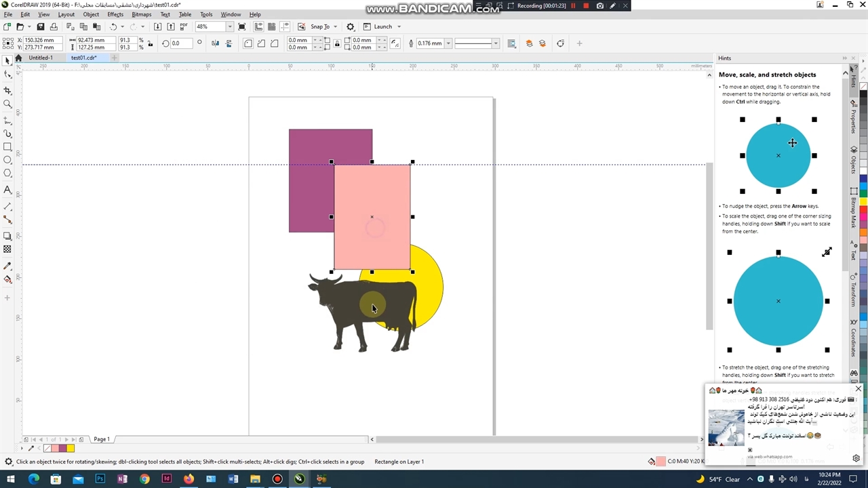The width and height of the screenshot is (868, 488).
Task: Click the yellow swatch in document palette
Action: [71, 448]
